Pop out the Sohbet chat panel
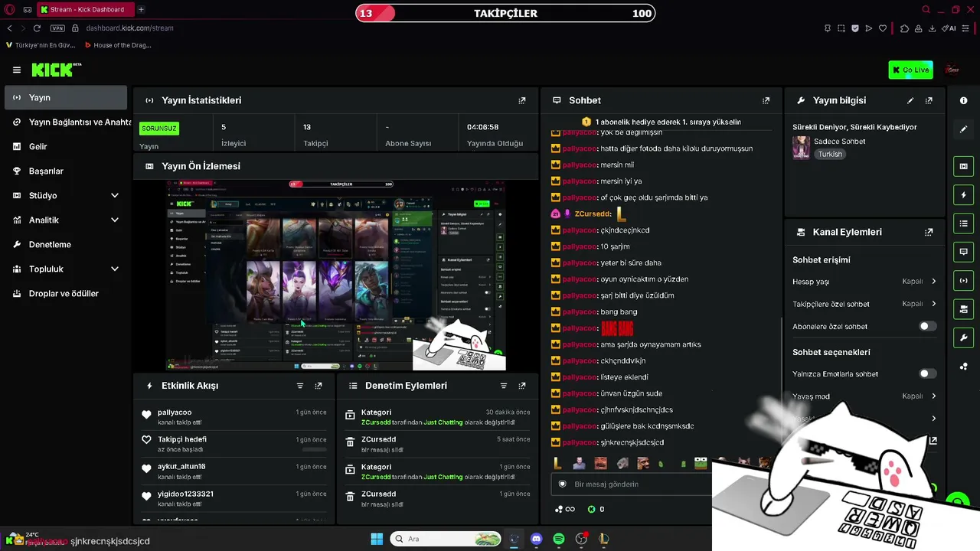 pyautogui.click(x=766, y=100)
